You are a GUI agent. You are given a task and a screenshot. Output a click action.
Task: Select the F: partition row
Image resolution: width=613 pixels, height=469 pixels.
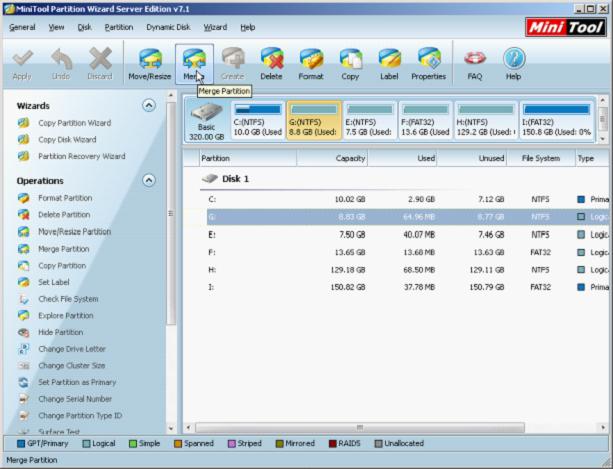tap(408, 252)
